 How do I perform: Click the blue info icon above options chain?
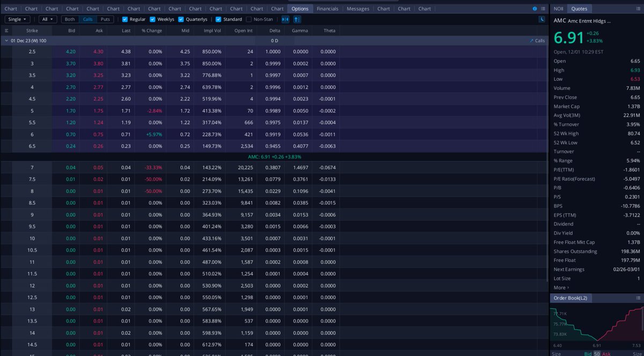pos(535,9)
